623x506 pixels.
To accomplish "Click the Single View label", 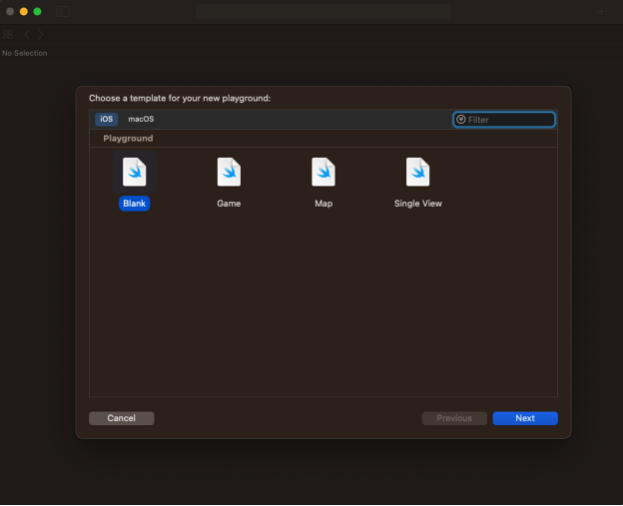I will [418, 203].
